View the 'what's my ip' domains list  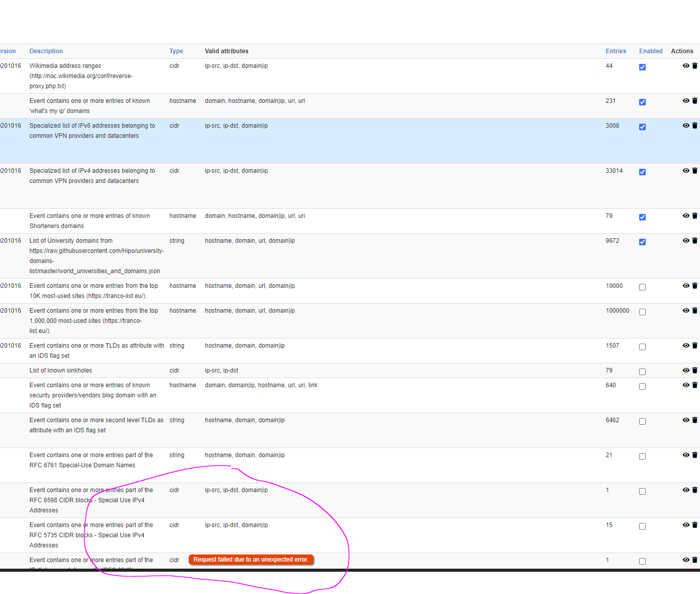(686, 101)
